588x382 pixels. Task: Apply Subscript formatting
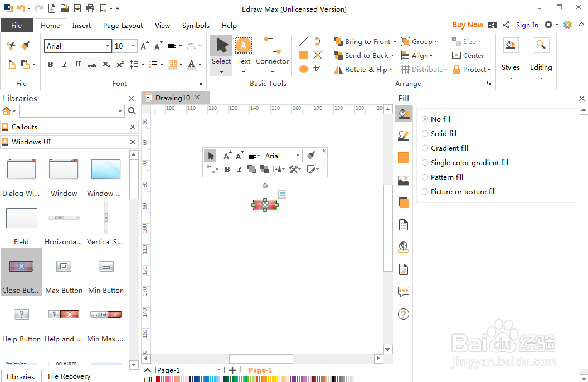pos(106,65)
